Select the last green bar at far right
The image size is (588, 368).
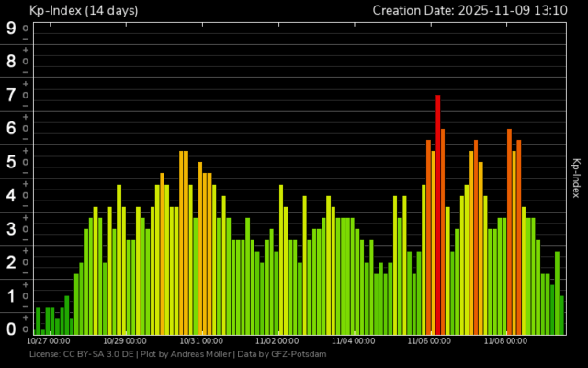(561, 315)
